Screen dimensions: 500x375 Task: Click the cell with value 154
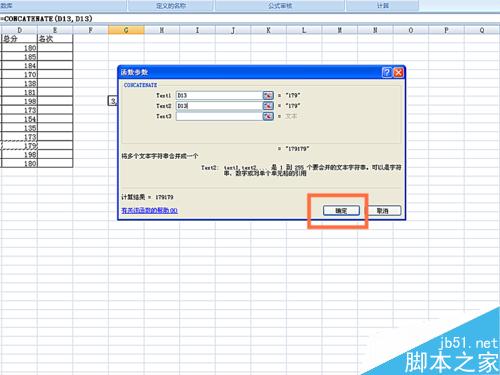[x=19, y=119]
